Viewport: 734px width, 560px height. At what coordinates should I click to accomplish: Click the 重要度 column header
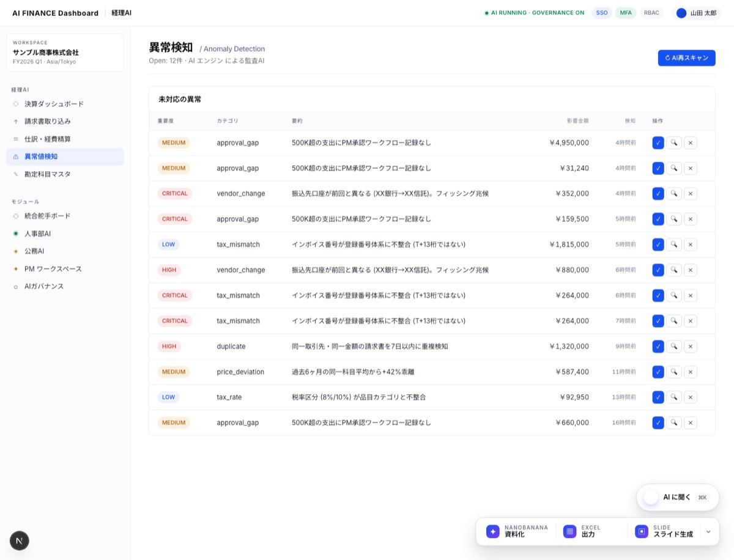(166, 121)
